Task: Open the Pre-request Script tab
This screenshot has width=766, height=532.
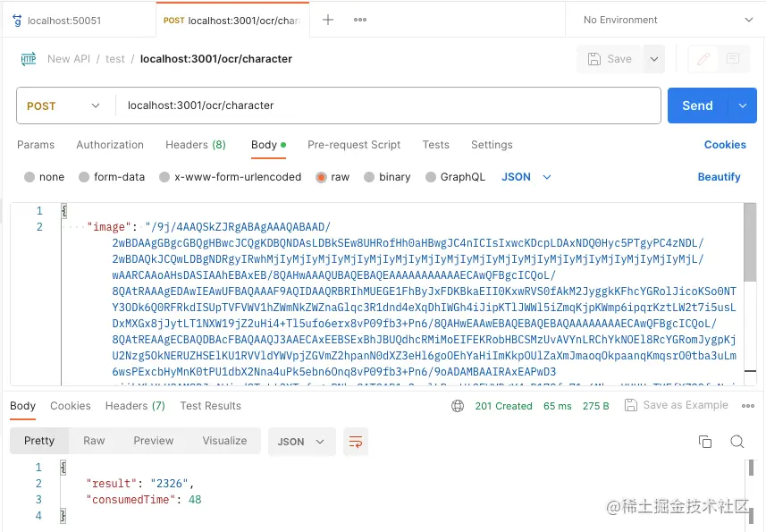Action: pyautogui.click(x=354, y=145)
